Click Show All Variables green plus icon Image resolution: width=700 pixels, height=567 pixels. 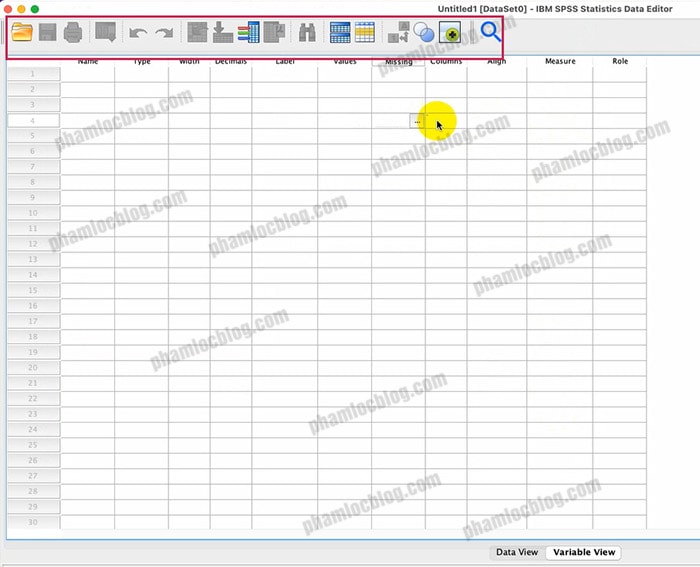pyautogui.click(x=450, y=32)
